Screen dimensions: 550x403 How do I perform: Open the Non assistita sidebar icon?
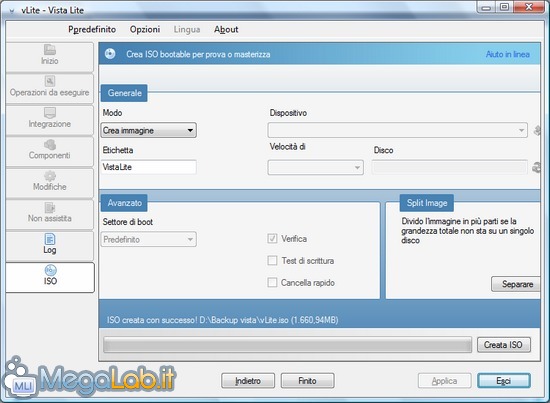click(49, 207)
